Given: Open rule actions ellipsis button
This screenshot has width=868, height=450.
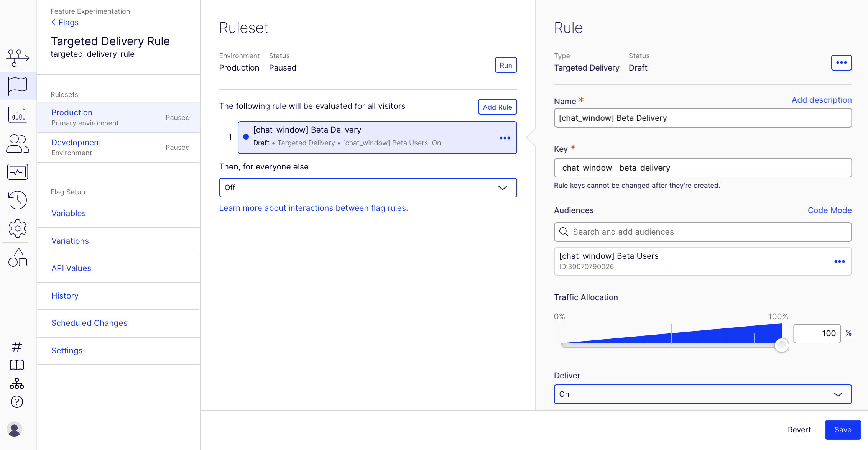Looking at the screenshot, I should 841,63.
